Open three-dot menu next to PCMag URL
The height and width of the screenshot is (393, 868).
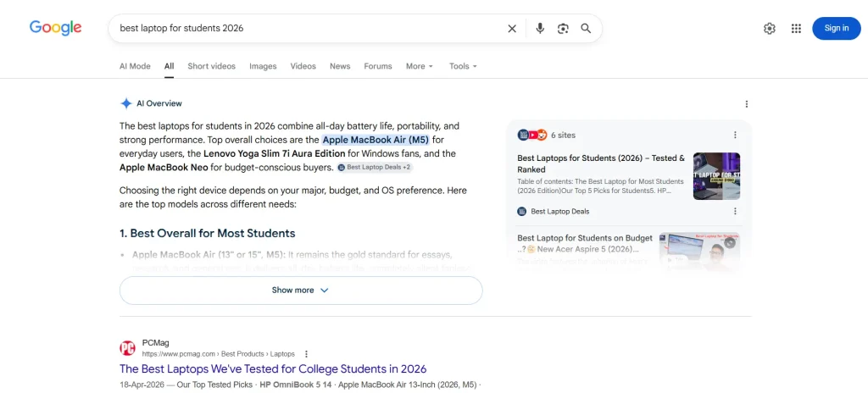tap(306, 354)
